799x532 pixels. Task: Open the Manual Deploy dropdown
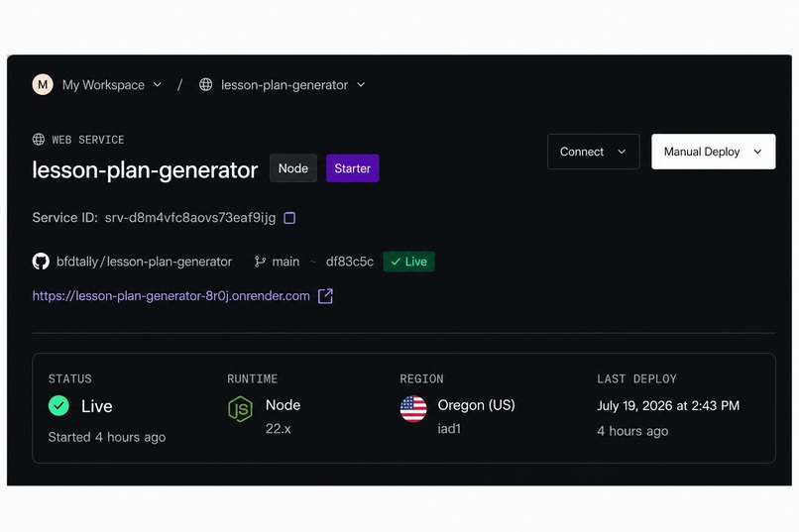click(x=714, y=152)
